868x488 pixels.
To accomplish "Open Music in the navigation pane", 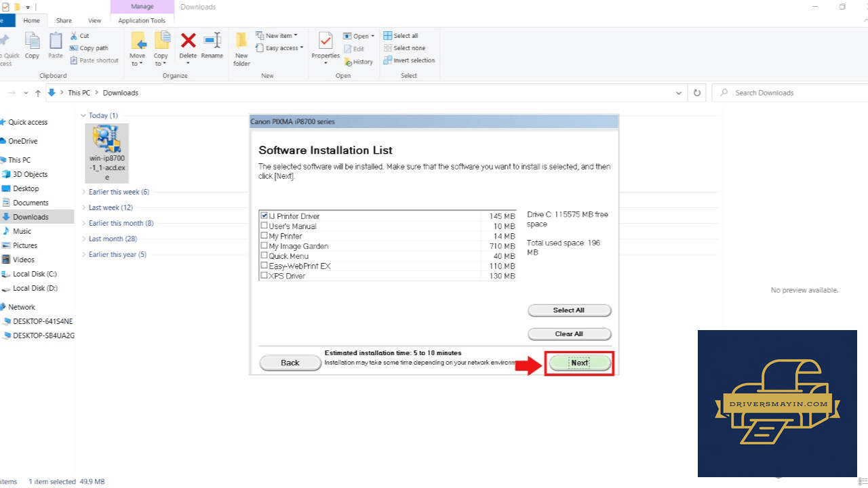I will [22, 231].
